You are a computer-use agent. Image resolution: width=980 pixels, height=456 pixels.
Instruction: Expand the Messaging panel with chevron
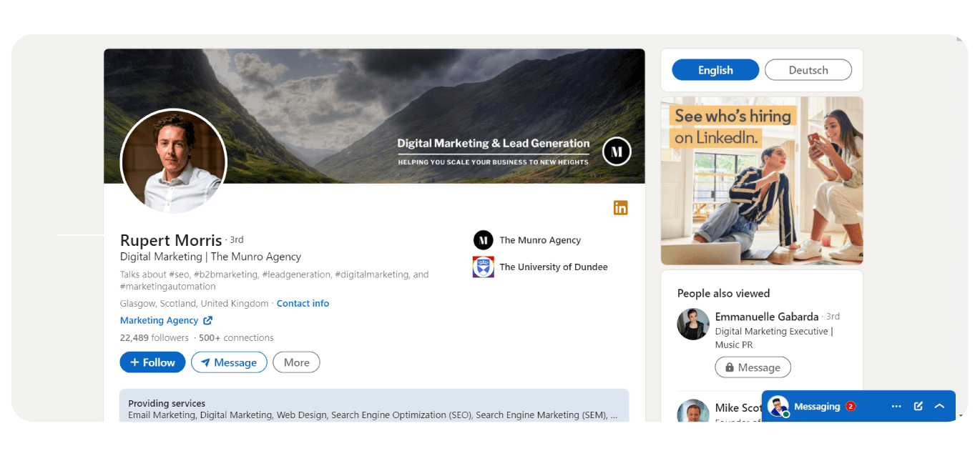coord(940,406)
